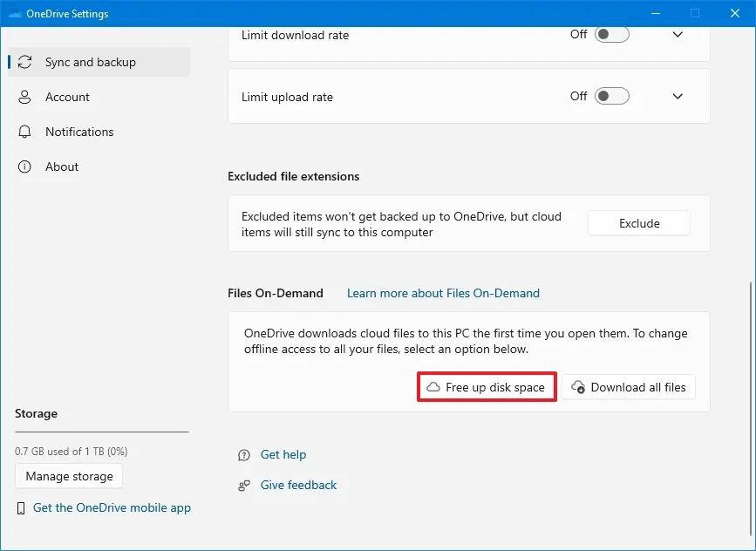Click the Get help question mark icon
This screenshot has height=551, width=756.
pyautogui.click(x=243, y=454)
